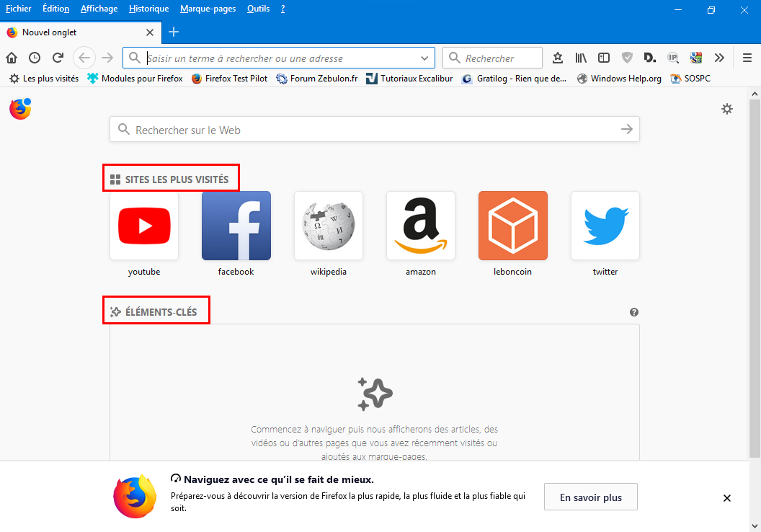Screen dimensions: 761x532
Task: Go forward to next page
Action: [107, 58]
